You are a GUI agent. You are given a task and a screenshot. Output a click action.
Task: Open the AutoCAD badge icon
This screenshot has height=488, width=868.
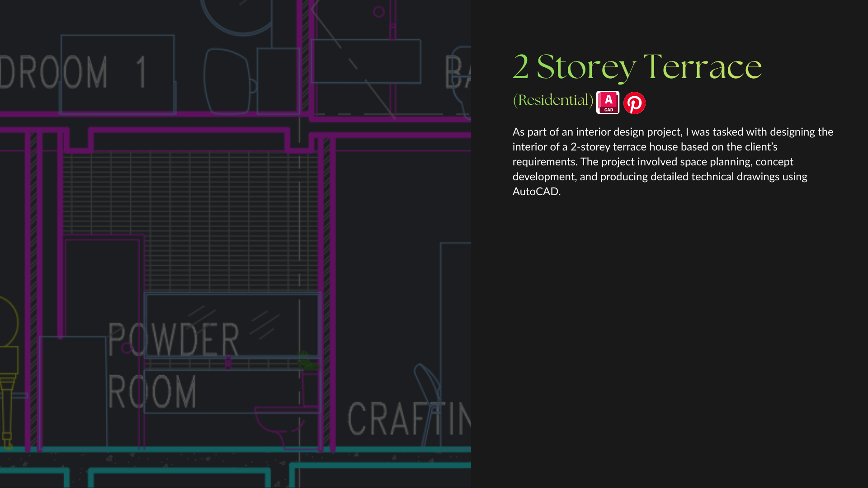point(608,102)
